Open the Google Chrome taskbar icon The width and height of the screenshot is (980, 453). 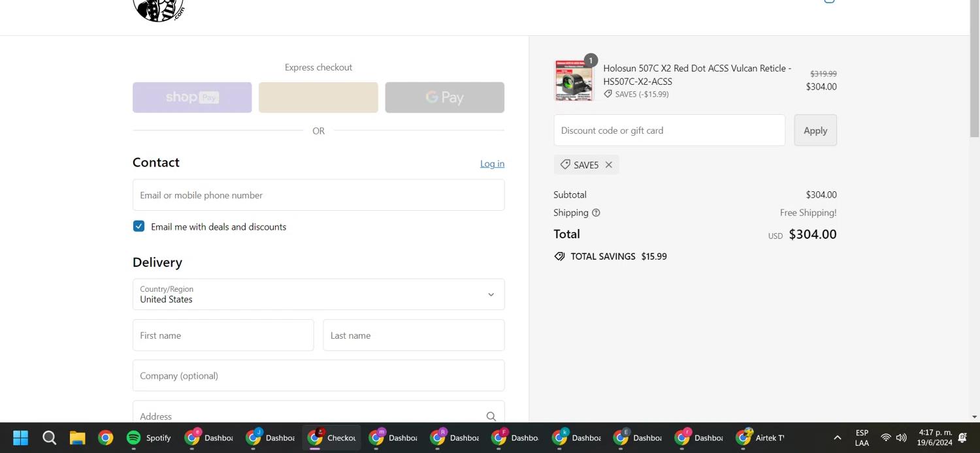click(x=105, y=437)
